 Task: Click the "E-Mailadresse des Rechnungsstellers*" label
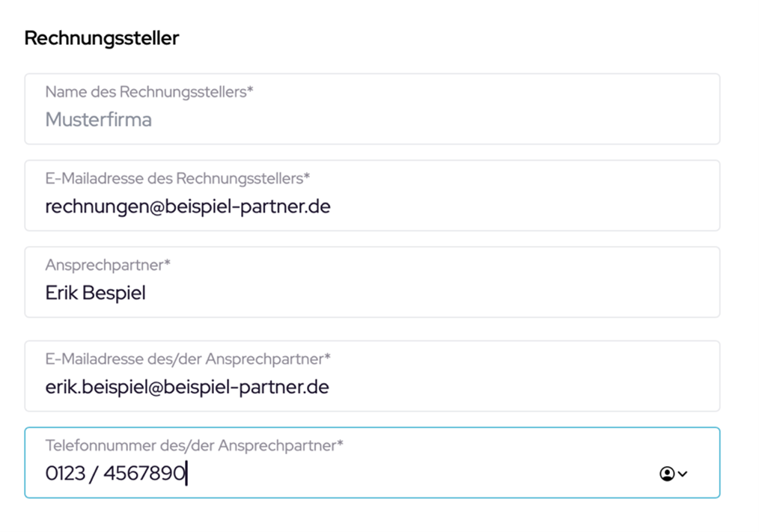177,179
